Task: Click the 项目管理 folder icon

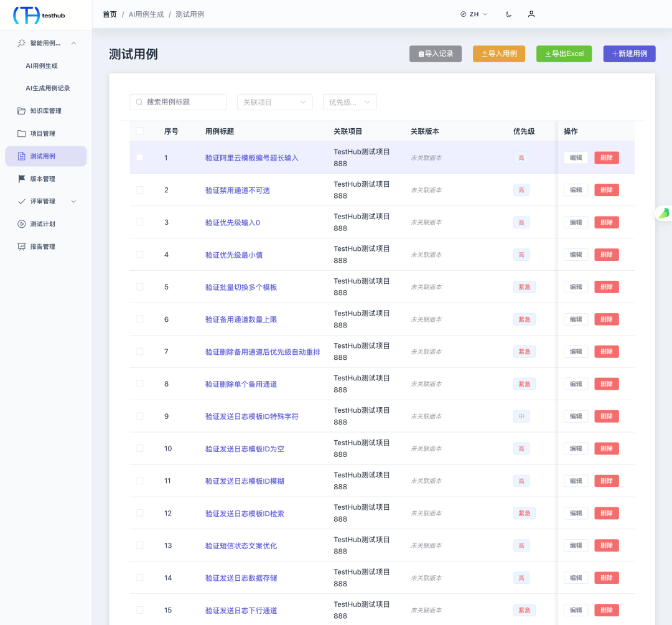Action: click(x=21, y=134)
